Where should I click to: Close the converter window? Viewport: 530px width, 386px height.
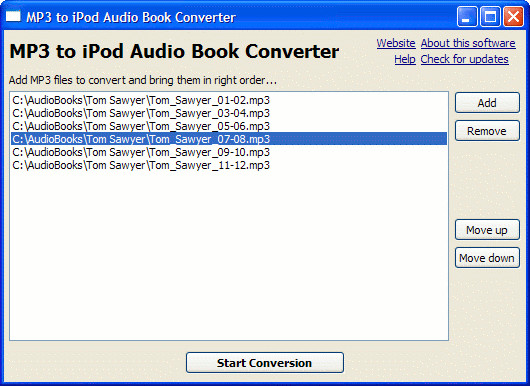(513, 16)
